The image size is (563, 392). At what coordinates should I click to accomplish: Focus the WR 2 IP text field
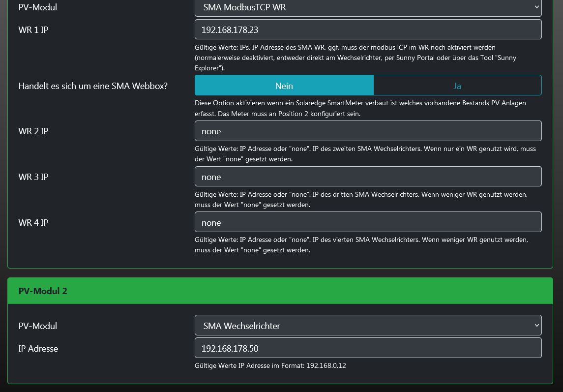click(x=368, y=131)
